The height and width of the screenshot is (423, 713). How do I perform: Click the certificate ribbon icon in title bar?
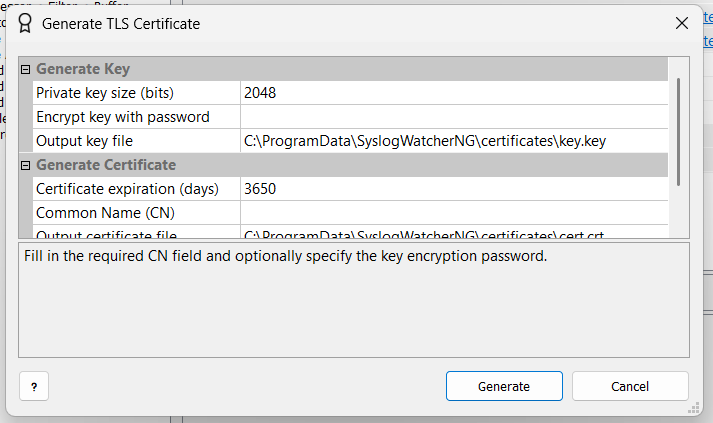pos(25,23)
